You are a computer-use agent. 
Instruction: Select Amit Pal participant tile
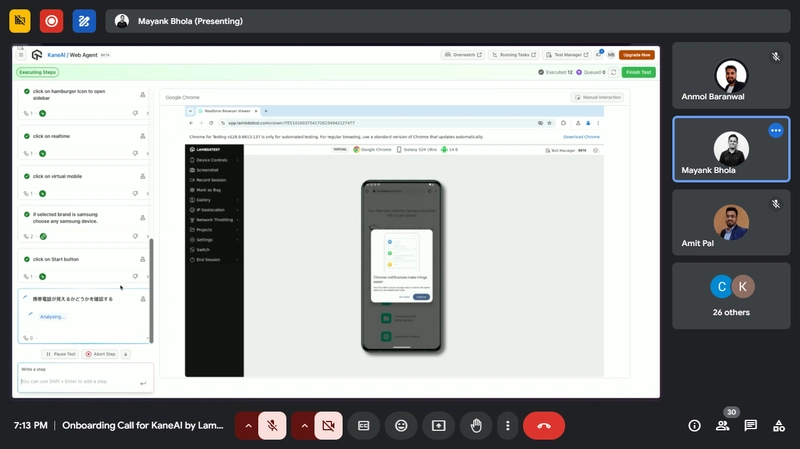click(731, 222)
